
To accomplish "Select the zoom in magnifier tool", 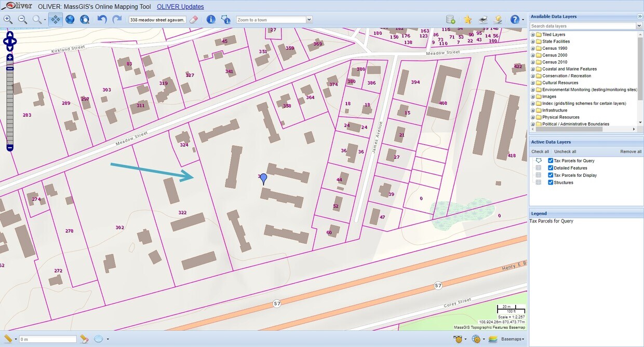I will (8, 20).
